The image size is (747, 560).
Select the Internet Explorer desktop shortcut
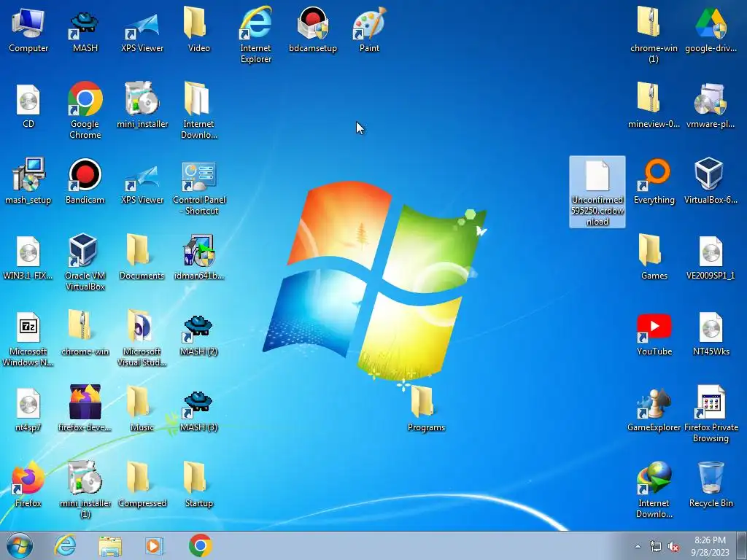click(x=256, y=35)
